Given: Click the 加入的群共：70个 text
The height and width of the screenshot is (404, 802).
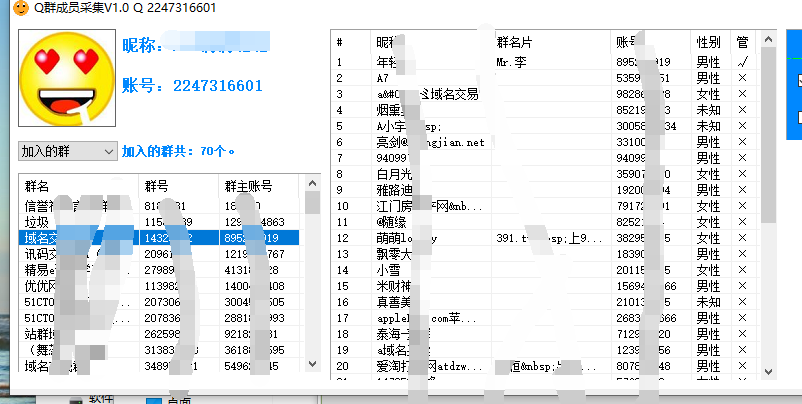Looking at the screenshot, I should (179, 151).
